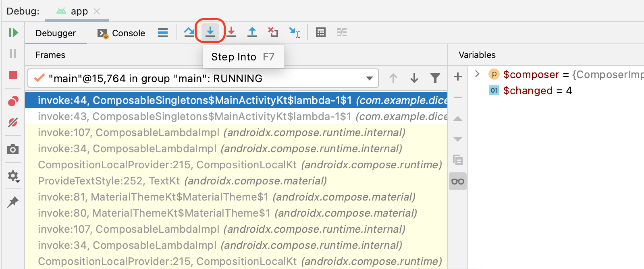
Task: Click the Step Out button
Action: click(x=252, y=32)
